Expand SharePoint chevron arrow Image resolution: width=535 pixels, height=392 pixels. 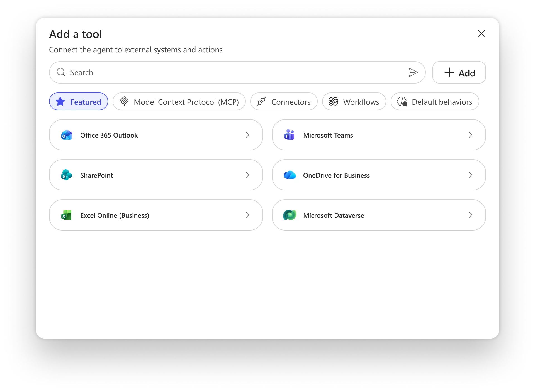247,175
